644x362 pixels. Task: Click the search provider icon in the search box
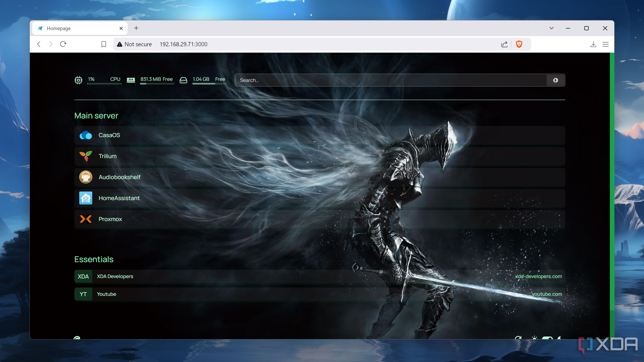(555, 80)
